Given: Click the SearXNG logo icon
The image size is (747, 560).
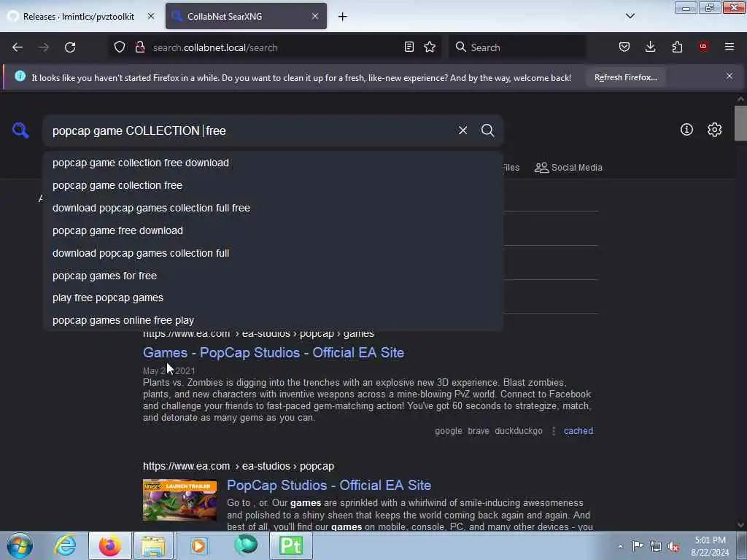Looking at the screenshot, I should pos(20,130).
